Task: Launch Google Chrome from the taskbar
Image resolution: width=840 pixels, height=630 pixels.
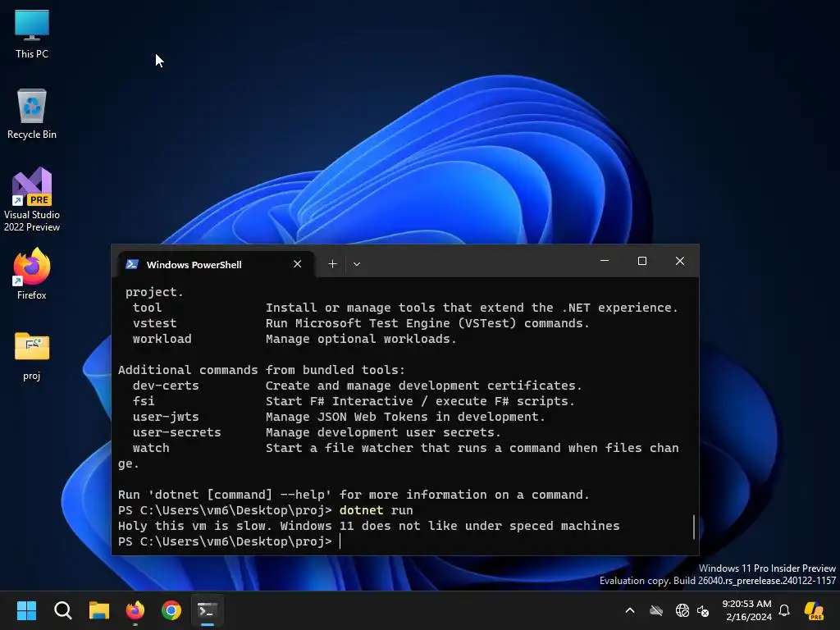Action: [x=171, y=610]
